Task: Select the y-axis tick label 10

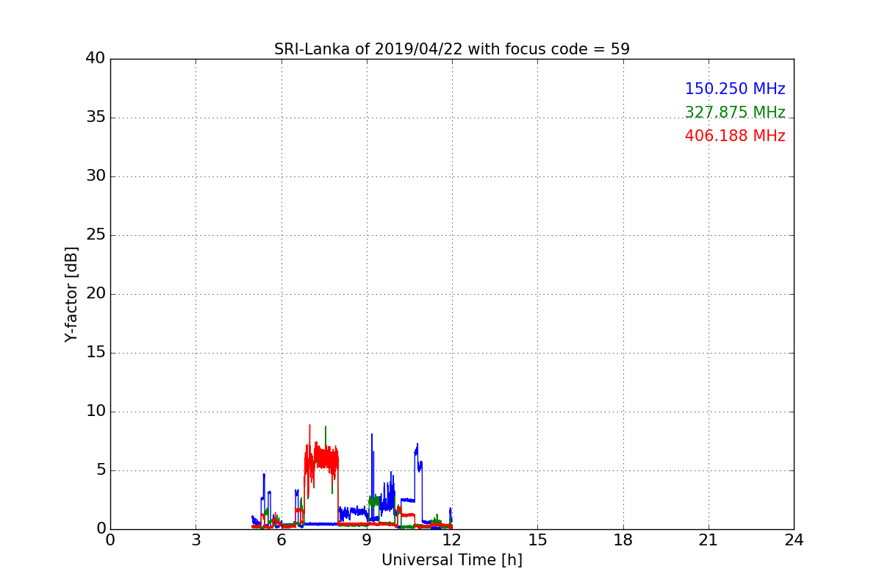Action: click(96, 412)
